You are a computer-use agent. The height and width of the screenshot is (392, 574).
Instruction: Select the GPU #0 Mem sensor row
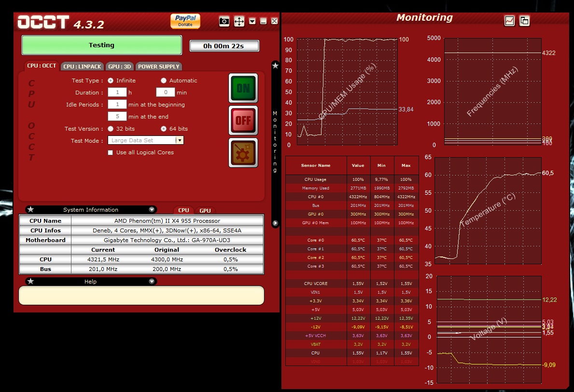pos(352,223)
